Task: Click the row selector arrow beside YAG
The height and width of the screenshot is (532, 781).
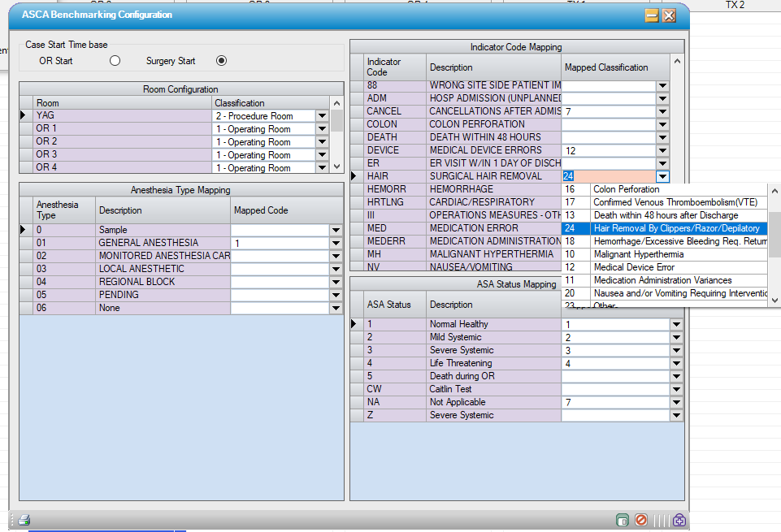Action: [x=24, y=115]
